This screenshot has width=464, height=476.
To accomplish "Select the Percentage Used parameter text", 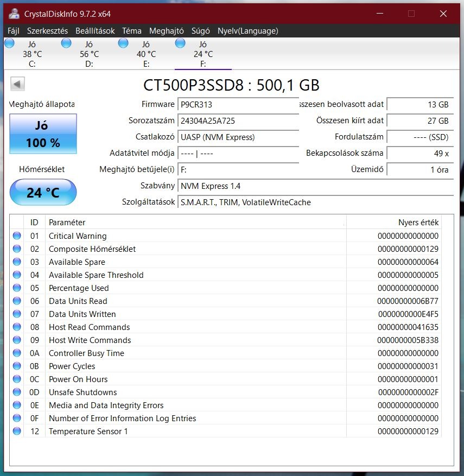I will (79, 288).
